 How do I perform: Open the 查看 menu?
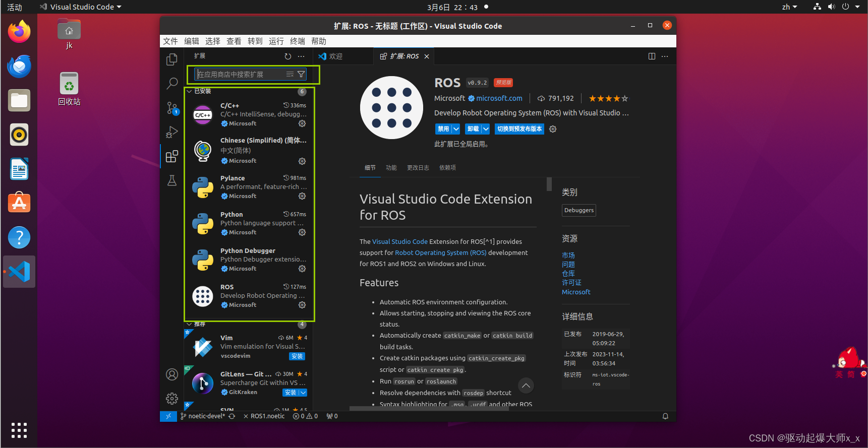click(234, 41)
